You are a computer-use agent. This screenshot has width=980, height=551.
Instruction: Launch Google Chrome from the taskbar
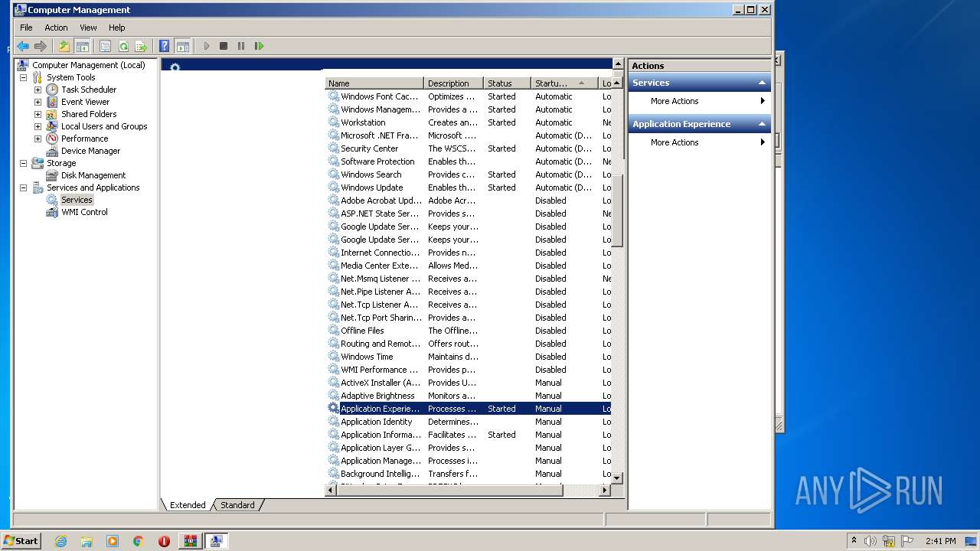(139, 541)
